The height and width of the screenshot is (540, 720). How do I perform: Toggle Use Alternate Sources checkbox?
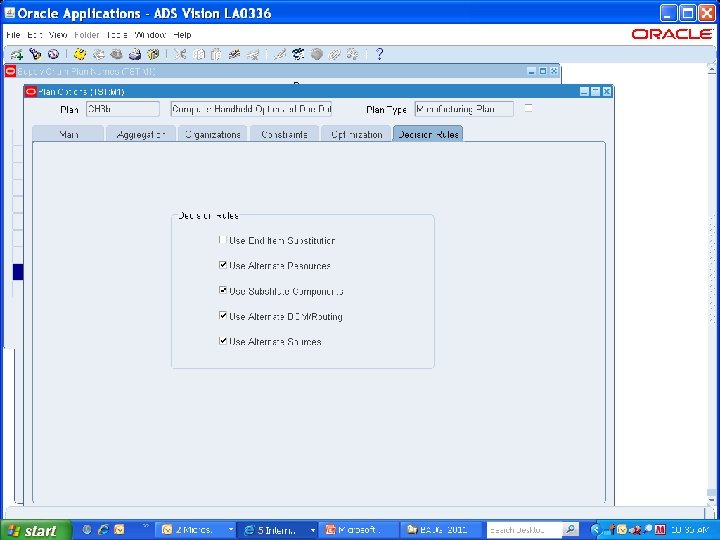tap(223, 341)
